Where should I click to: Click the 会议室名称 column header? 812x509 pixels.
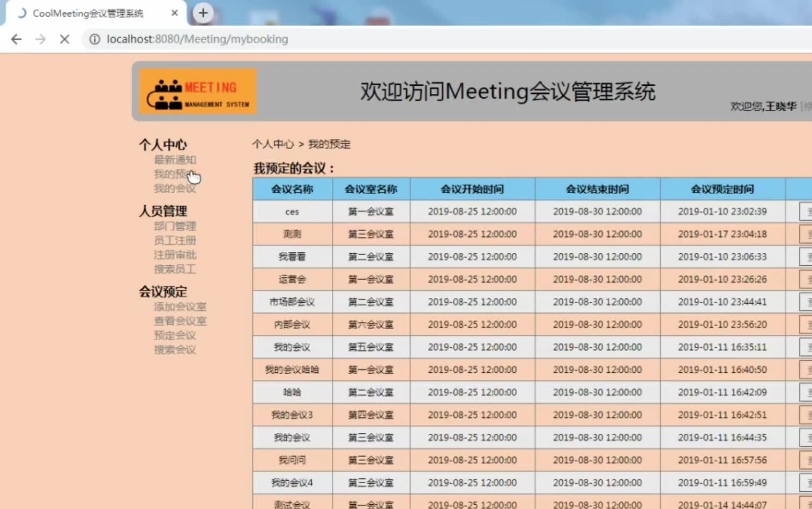[x=371, y=189]
